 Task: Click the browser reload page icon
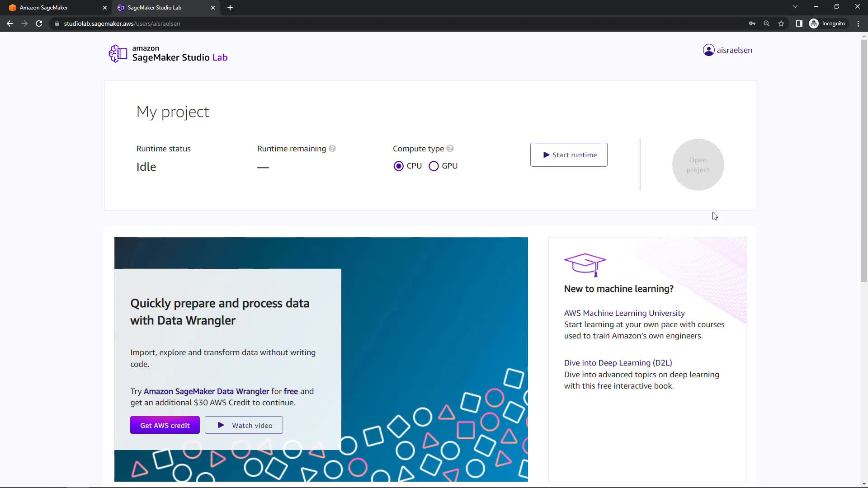39,23
